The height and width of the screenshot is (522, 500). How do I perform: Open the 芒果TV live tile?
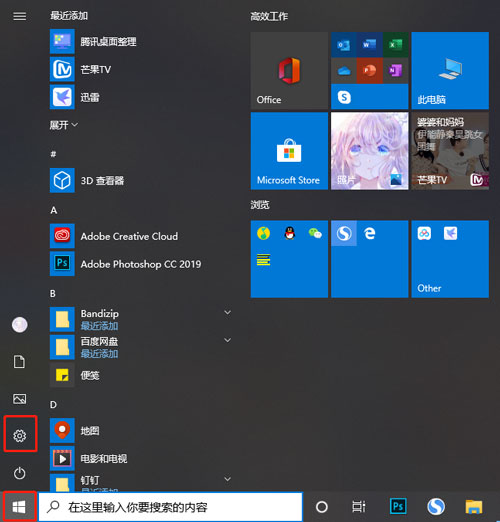[450, 151]
